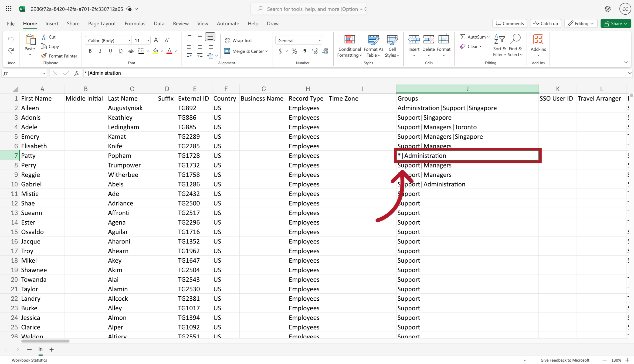Click the AutoSum icon
This screenshot has height=364, width=634.
point(463,37)
